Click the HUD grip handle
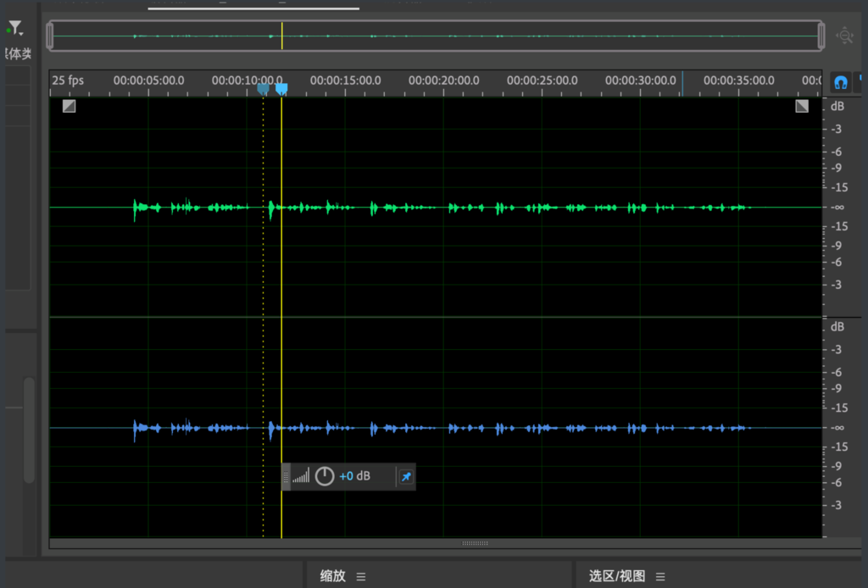868x588 pixels. (286, 477)
